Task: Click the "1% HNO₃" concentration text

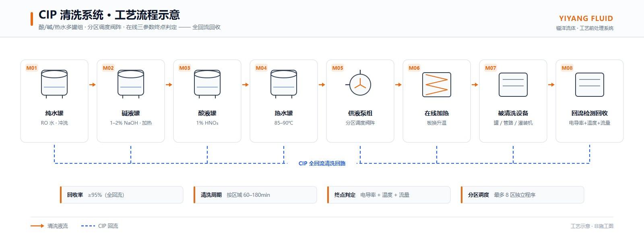Action: pos(207,123)
